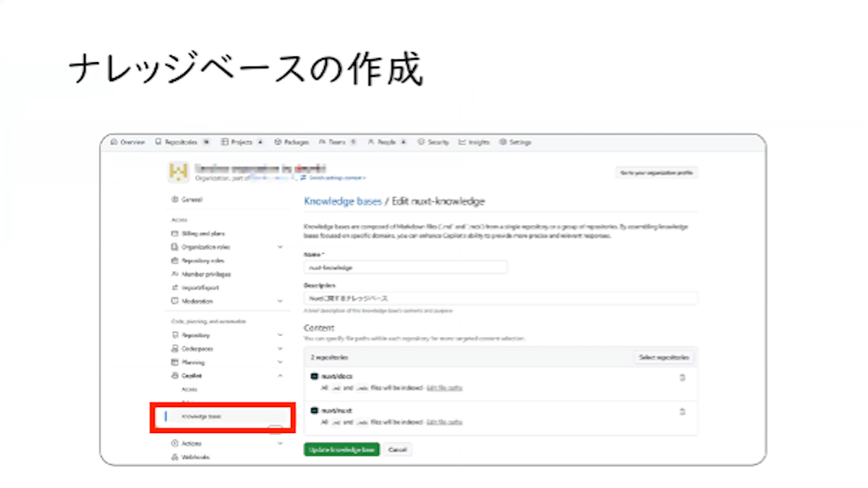Viewport: 868px width, 488px height.
Task: Open the Security tab
Action: tap(433, 142)
